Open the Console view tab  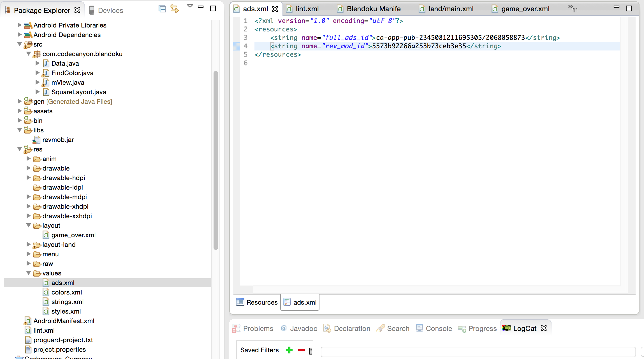tap(434, 328)
